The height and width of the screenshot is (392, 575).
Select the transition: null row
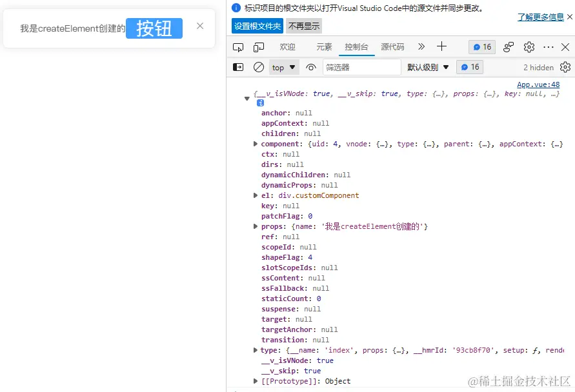pos(295,340)
